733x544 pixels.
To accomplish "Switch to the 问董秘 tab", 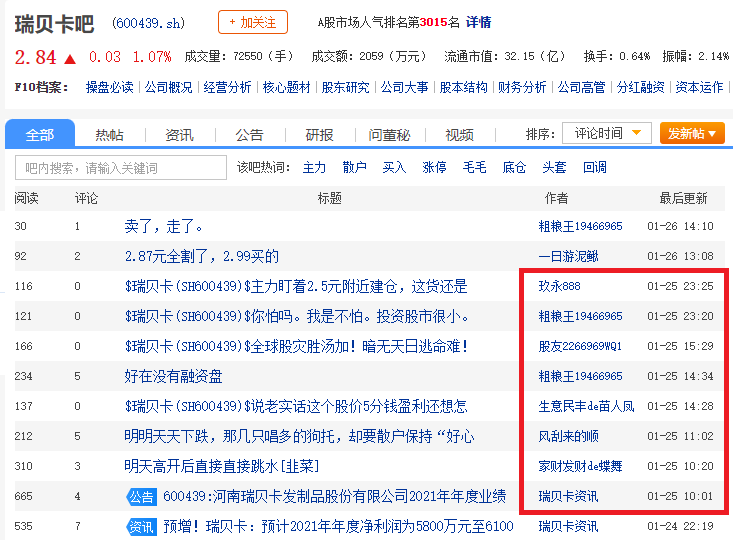I will (389, 135).
